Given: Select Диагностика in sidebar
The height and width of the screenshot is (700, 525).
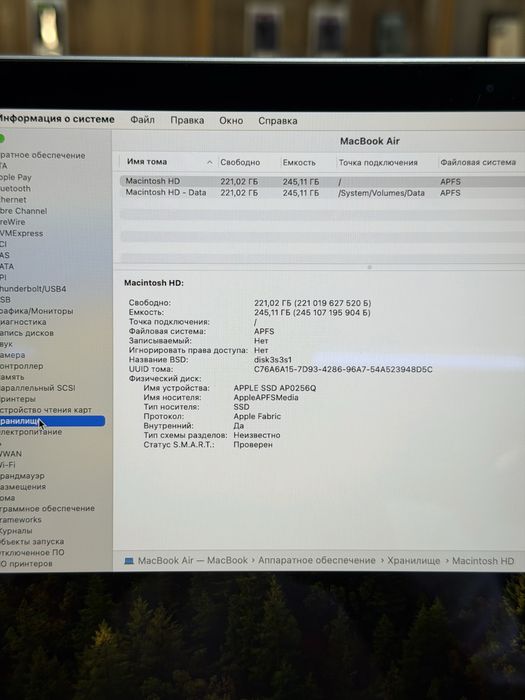Looking at the screenshot, I should [23, 322].
